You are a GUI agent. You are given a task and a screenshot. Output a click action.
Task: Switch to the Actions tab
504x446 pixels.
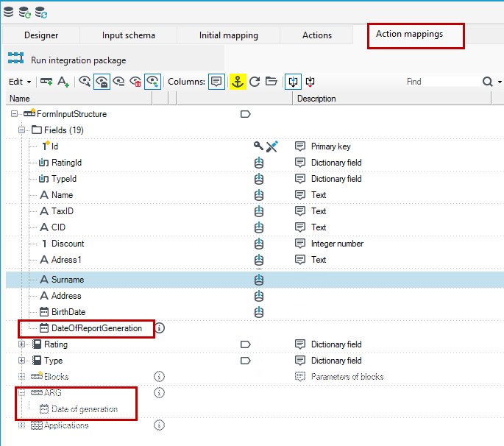[317, 35]
